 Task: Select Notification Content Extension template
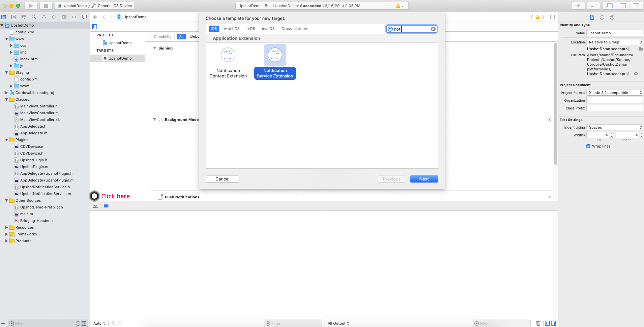click(x=228, y=63)
